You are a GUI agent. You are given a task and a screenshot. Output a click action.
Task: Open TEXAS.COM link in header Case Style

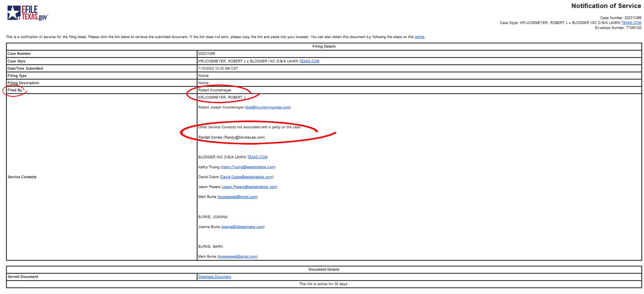point(631,23)
